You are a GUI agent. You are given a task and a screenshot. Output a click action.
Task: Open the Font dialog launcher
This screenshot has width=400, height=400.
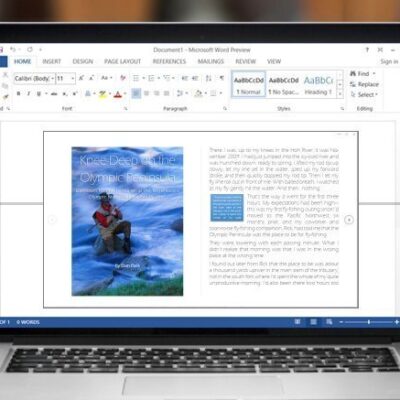(126, 109)
